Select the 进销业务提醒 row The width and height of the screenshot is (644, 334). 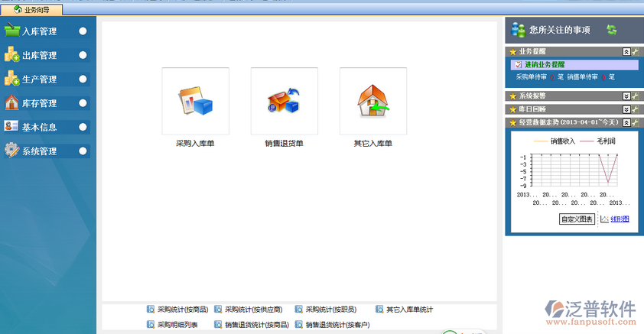pos(574,64)
